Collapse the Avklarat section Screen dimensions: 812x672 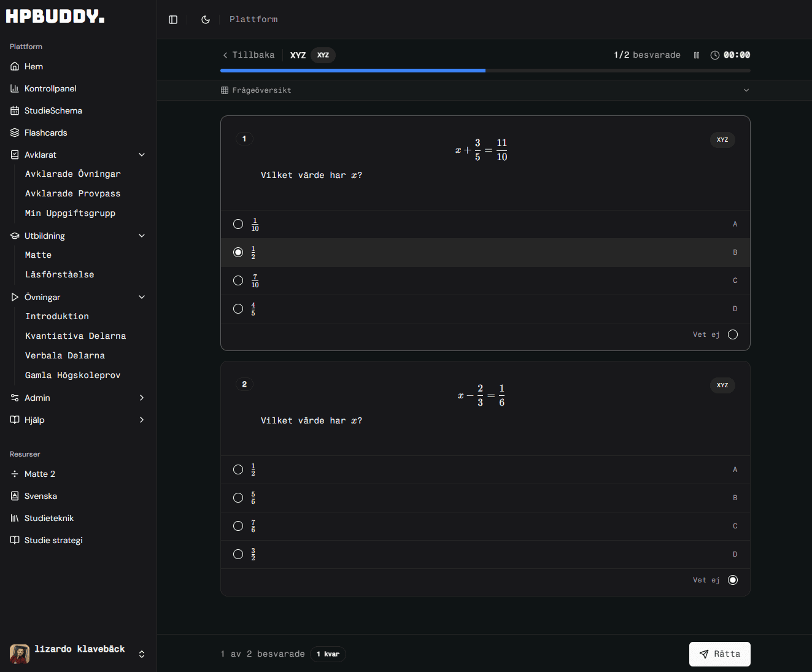tap(142, 155)
